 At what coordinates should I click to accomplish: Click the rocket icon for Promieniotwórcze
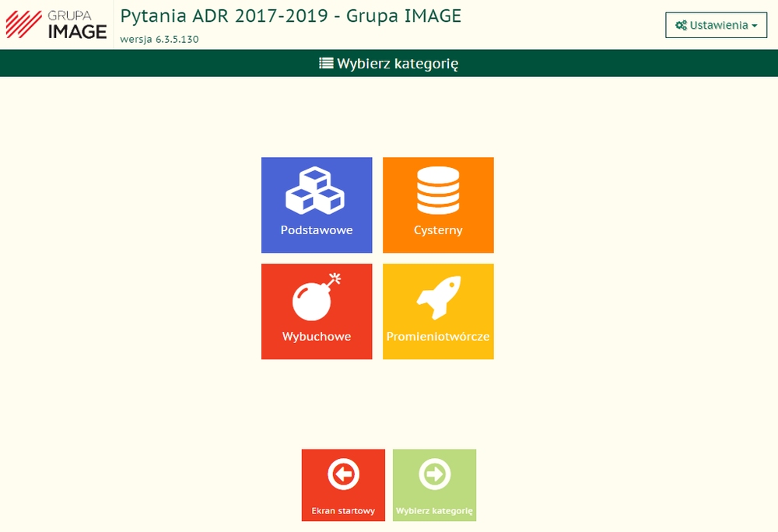click(x=438, y=296)
